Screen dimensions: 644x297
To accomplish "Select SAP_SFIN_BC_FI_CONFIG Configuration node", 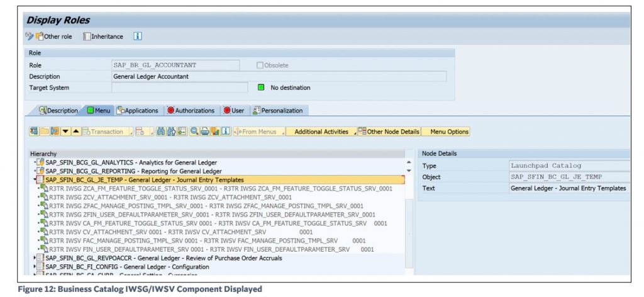I will point(127,267).
